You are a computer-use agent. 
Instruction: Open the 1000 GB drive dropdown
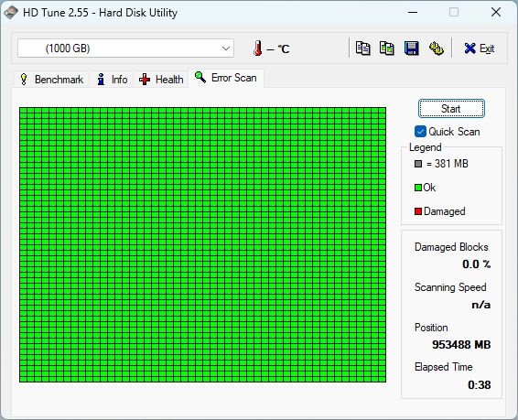pyautogui.click(x=125, y=48)
